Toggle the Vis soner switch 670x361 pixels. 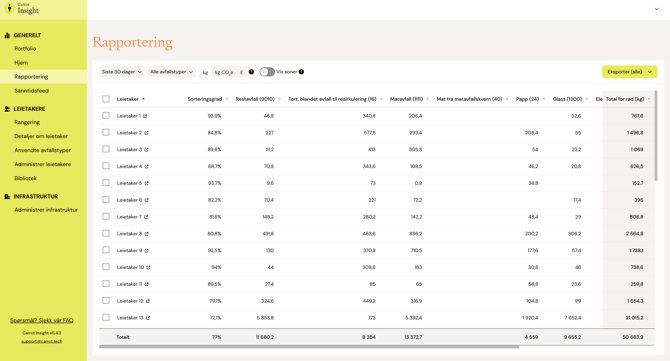(x=267, y=72)
